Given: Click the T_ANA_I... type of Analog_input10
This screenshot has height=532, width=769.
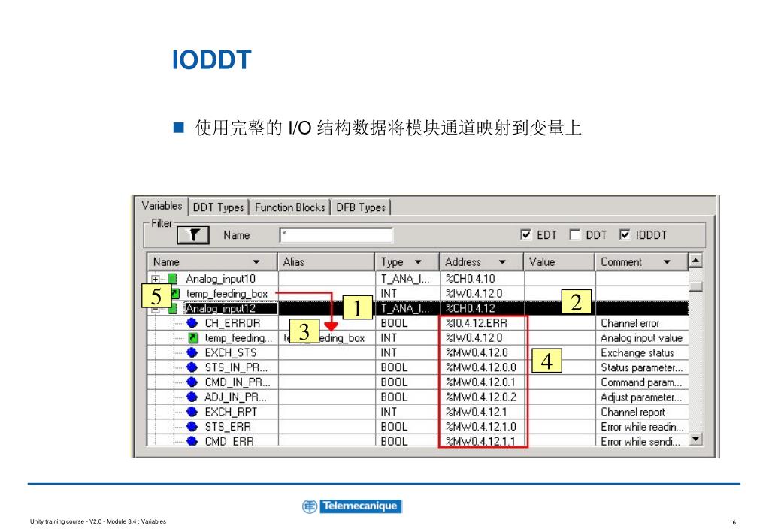Looking at the screenshot, I should (x=407, y=279).
